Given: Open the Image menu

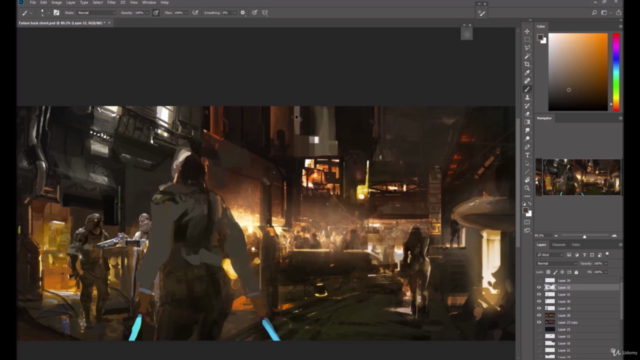Looking at the screenshot, I should coord(56,2).
